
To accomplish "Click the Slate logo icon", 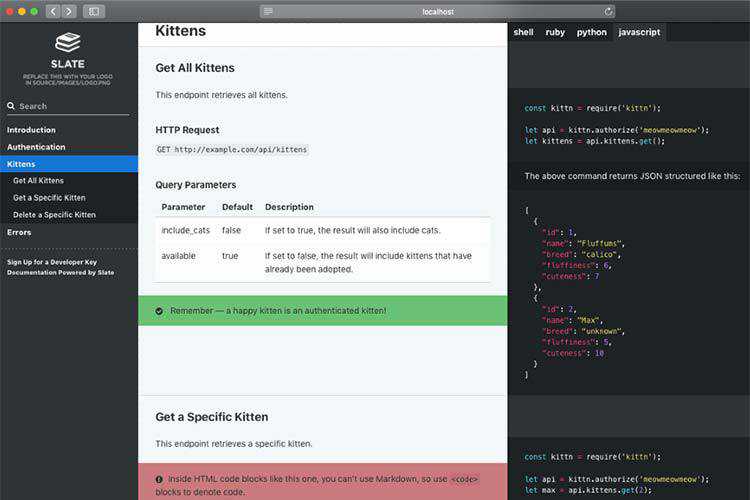I will pos(68,43).
